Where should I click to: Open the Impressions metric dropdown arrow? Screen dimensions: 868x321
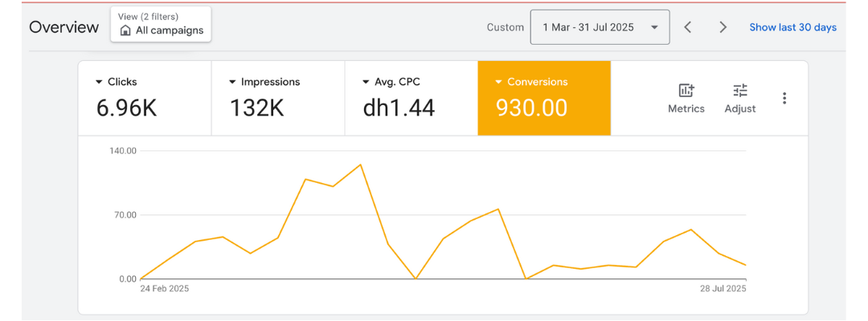[x=232, y=82]
